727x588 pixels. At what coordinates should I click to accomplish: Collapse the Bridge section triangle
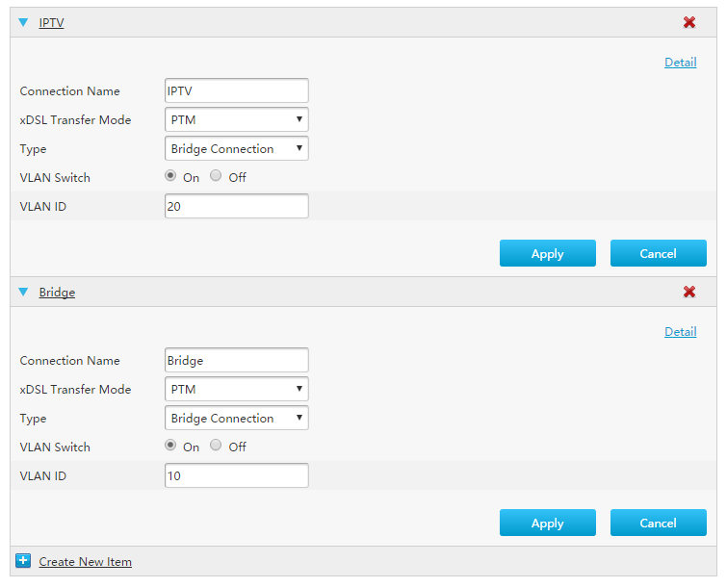(23, 292)
